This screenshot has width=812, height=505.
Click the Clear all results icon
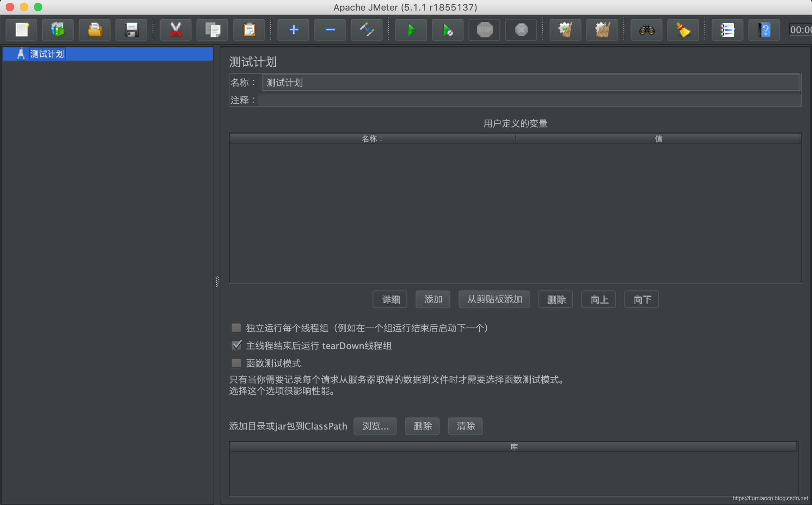(x=602, y=30)
